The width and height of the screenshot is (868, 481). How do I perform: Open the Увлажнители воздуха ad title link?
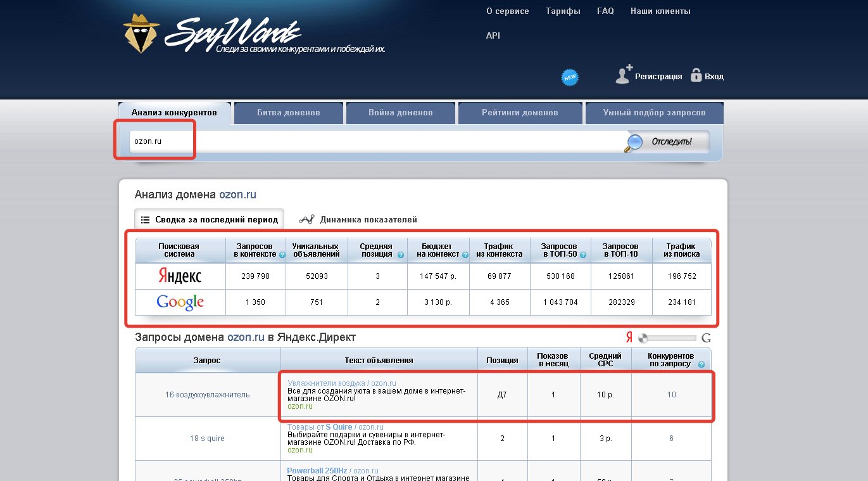coord(325,383)
